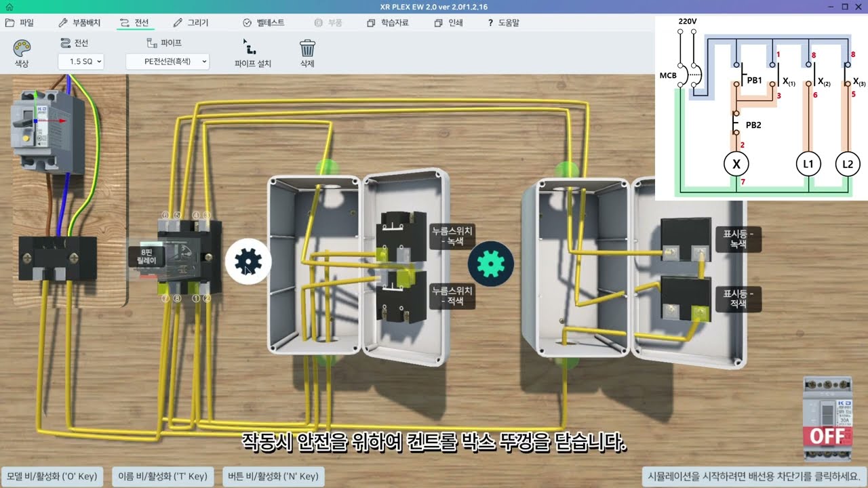The width and height of the screenshot is (868, 488).
Task: Click the 파이프 pipe icon
Action: pyautogui.click(x=152, y=43)
